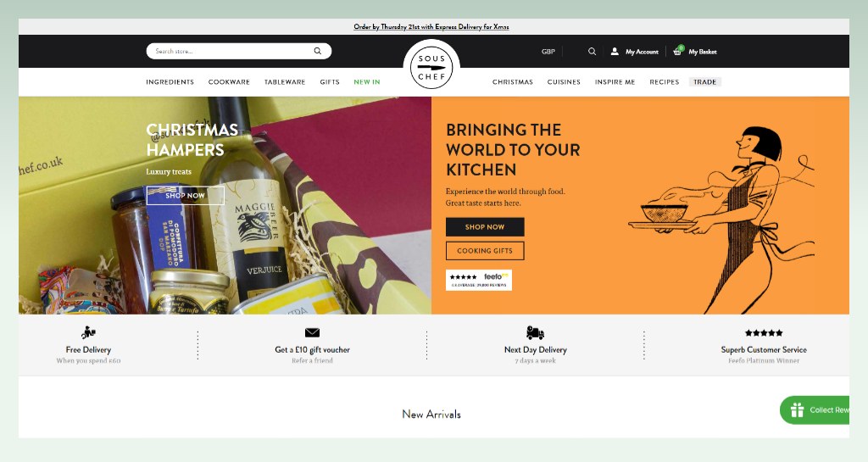Focus the Search store input field
Viewport: 868px width, 462px height.
click(x=232, y=51)
